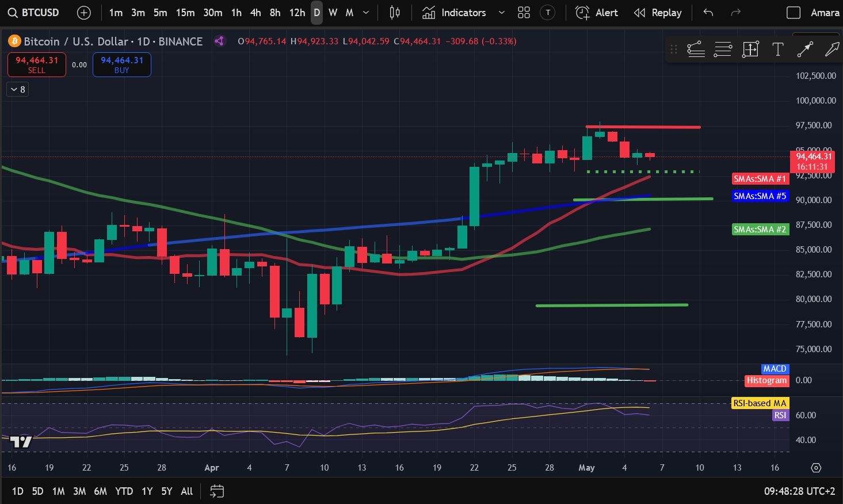This screenshot has height=504, width=843.
Task: Click the purple indicator icon beside BINANCE
Action: point(219,41)
